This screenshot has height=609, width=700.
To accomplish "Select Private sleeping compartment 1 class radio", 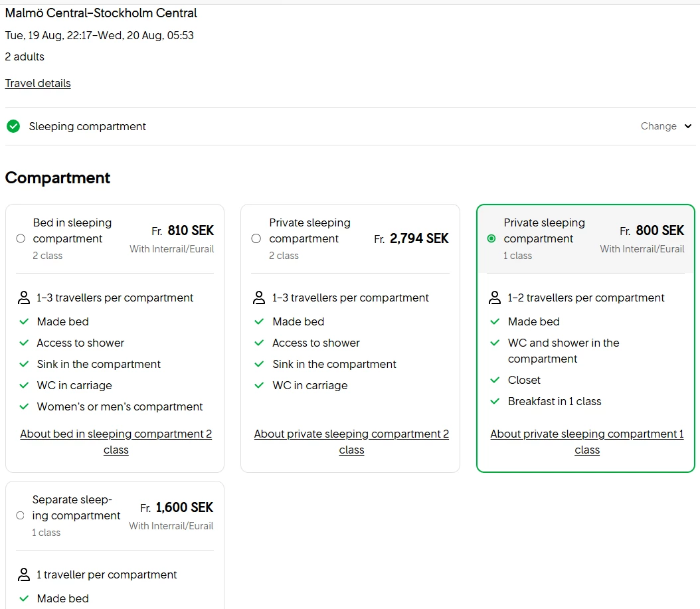I will pos(491,238).
